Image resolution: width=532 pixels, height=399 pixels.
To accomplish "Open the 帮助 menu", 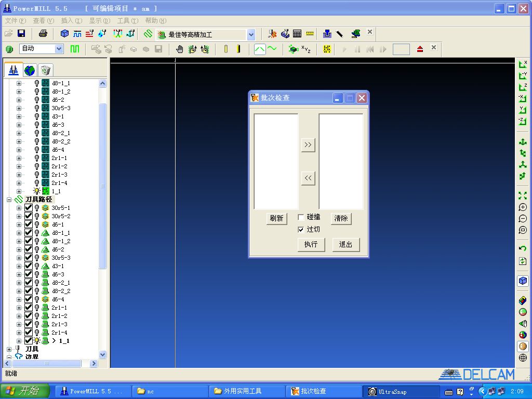I will [x=156, y=21].
